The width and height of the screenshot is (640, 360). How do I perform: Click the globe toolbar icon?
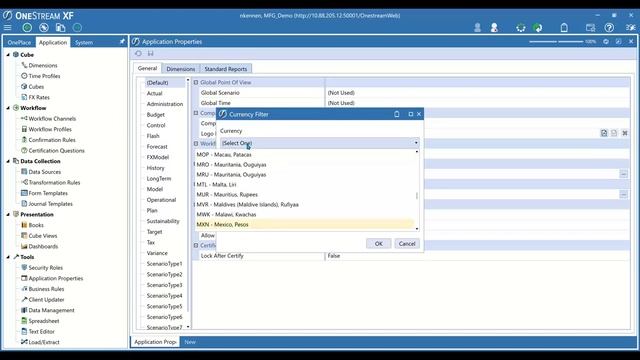pyautogui.click(x=44, y=28)
